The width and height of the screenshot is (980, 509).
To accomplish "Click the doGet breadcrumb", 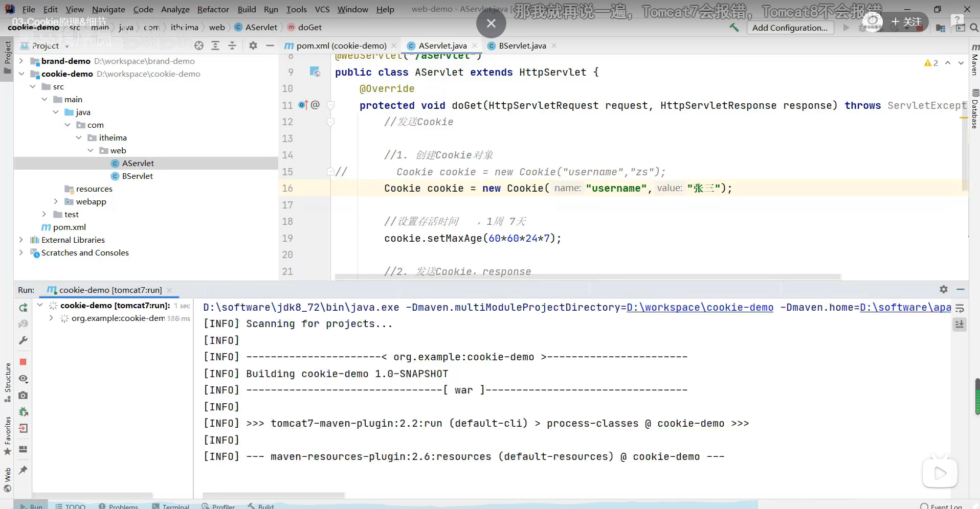I will pyautogui.click(x=304, y=27).
